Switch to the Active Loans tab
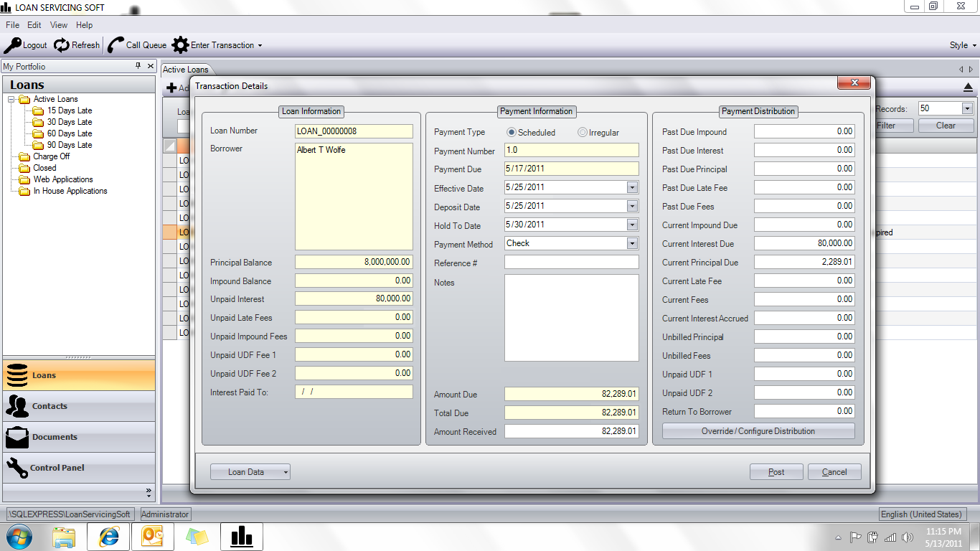 [x=185, y=70]
